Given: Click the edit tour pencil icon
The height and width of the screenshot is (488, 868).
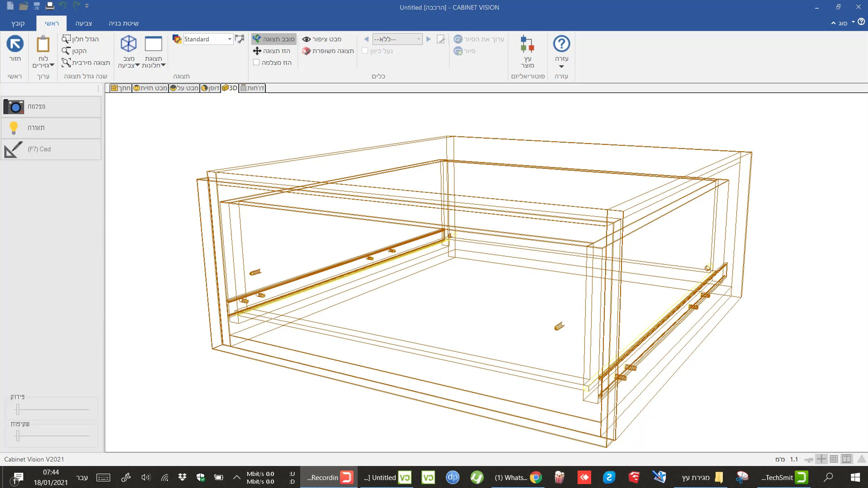Looking at the screenshot, I should (x=441, y=39).
